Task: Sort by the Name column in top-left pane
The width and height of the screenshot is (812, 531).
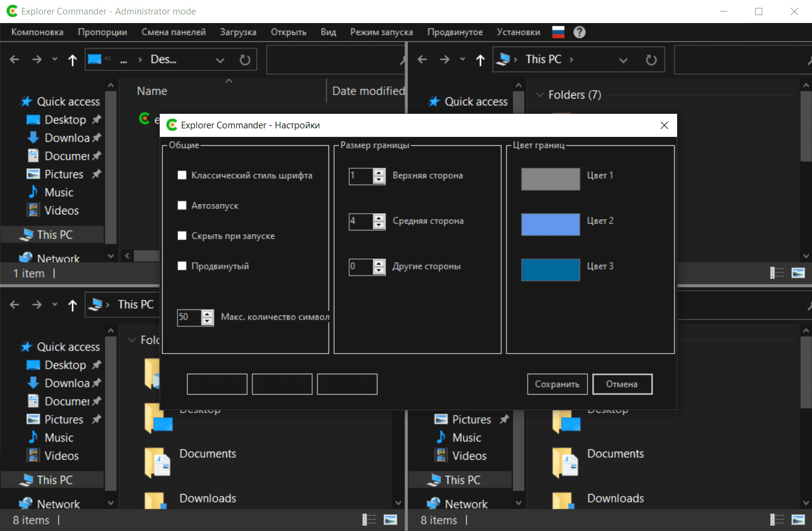Action: click(x=152, y=91)
